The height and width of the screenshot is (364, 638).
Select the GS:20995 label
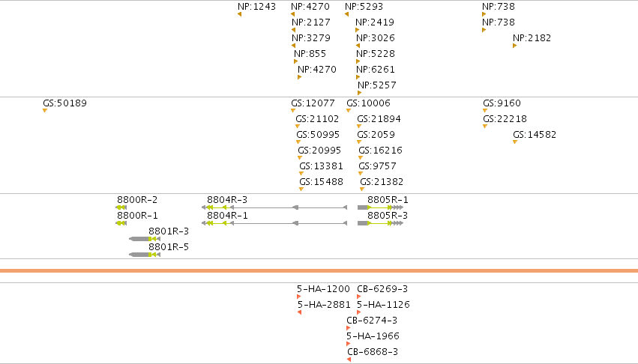click(319, 151)
